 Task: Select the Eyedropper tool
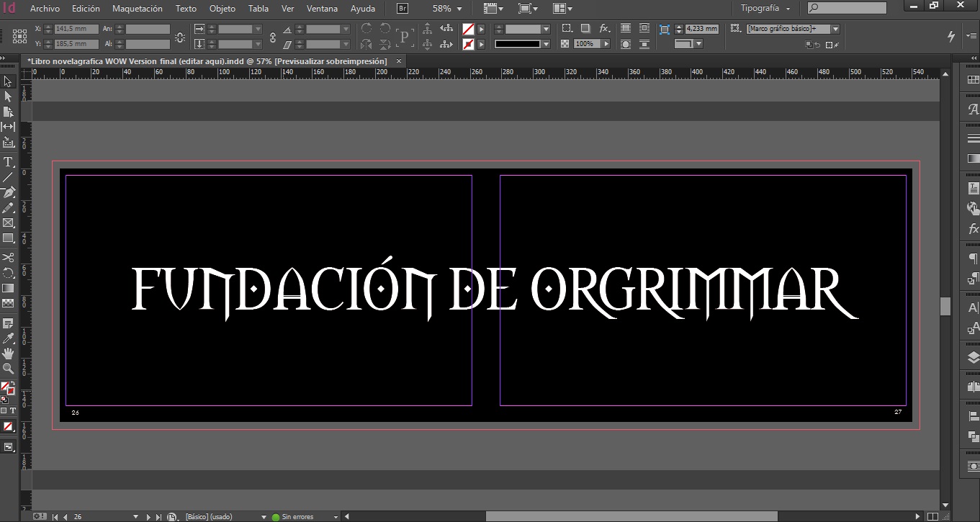9,338
